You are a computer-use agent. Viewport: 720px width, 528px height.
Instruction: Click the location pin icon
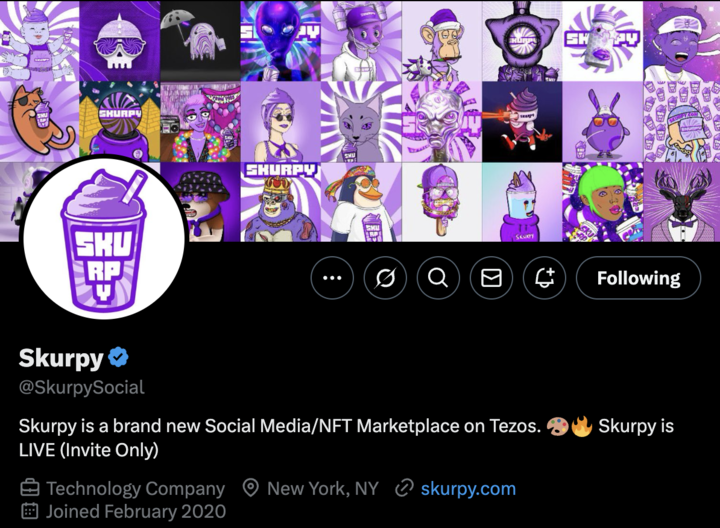pyautogui.click(x=251, y=489)
